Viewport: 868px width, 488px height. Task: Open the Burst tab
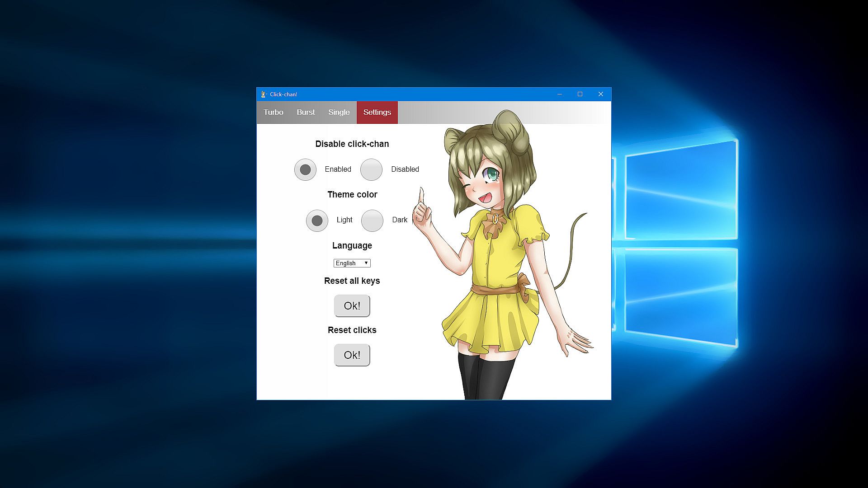pyautogui.click(x=306, y=113)
